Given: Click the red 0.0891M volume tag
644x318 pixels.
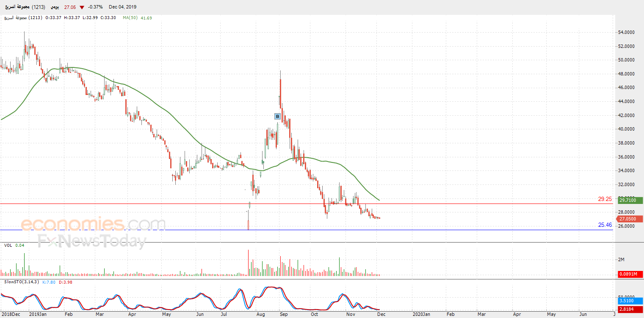Looking at the screenshot, I should coord(630,274).
